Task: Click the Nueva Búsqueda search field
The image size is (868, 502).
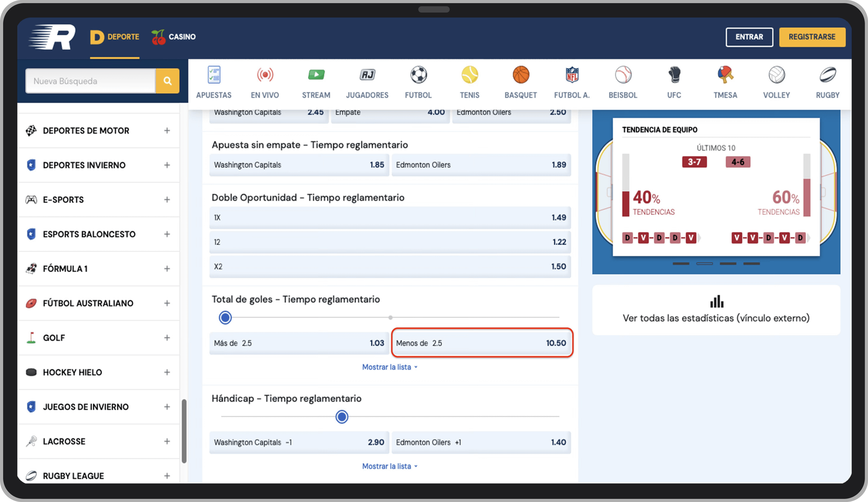Action: 90,81
